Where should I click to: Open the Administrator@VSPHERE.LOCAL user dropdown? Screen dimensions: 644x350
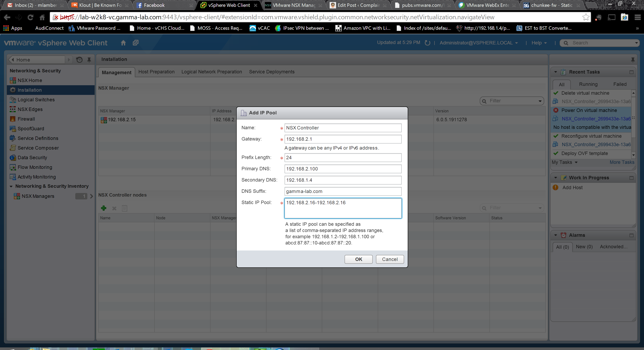click(x=479, y=43)
